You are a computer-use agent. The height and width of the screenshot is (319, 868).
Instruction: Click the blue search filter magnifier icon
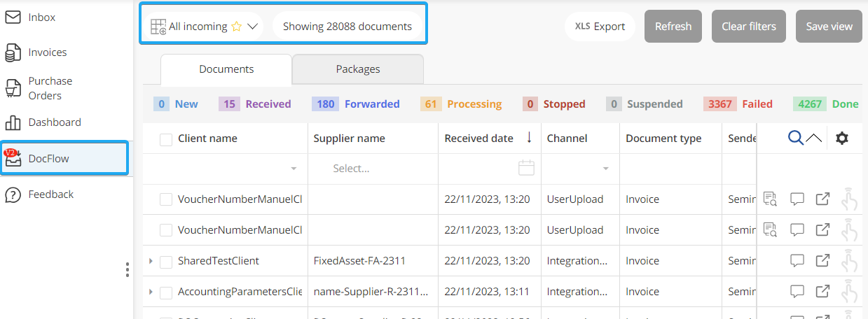click(795, 139)
